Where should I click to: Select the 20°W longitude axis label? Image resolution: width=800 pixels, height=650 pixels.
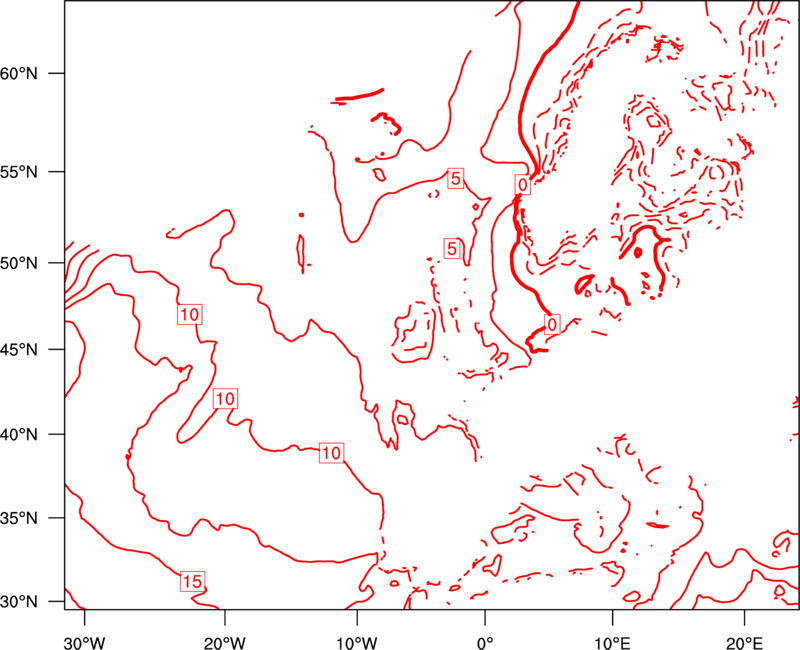225,642
